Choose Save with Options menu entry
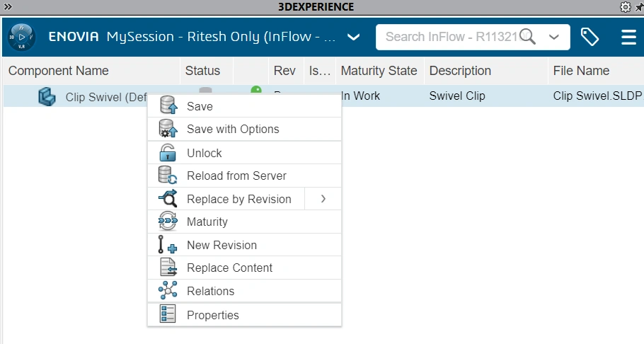This screenshot has height=344, width=644. [233, 130]
